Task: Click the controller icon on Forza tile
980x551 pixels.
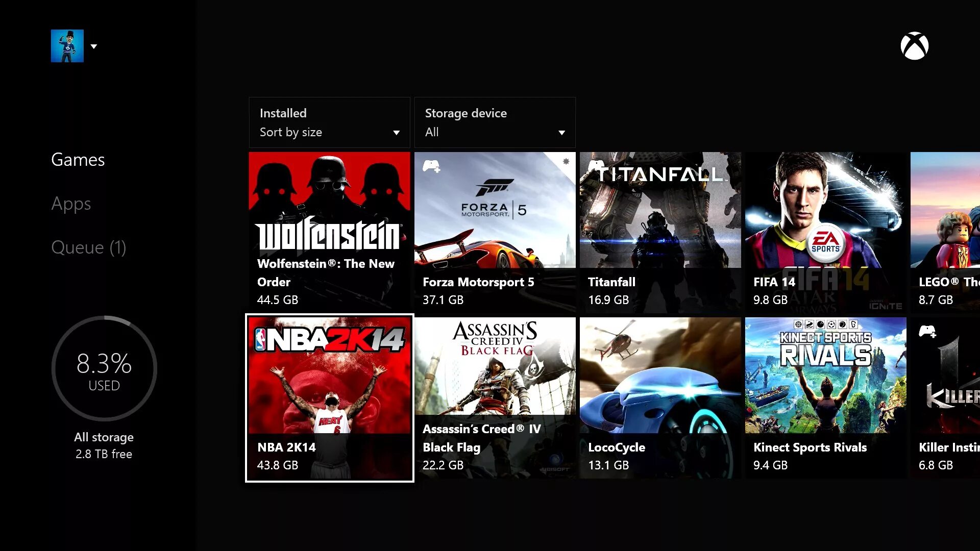Action: (x=431, y=166)
